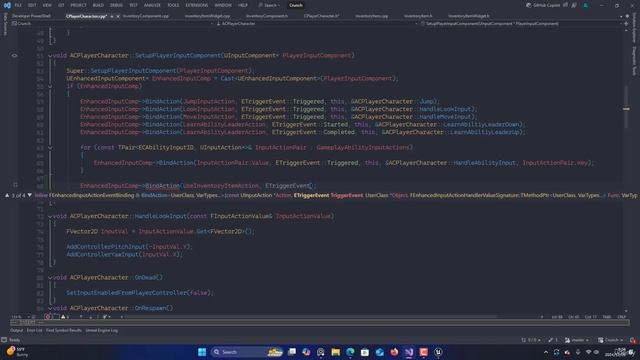640x360 pixels.
Task: Click the Crunch repository selector in status bar
Action: tap(611, 340)
